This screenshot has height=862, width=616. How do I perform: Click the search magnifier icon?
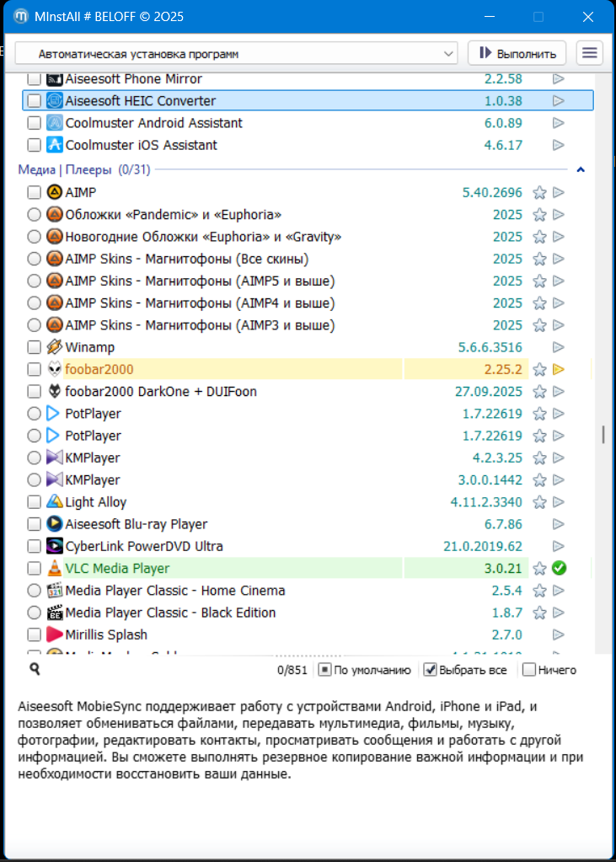(x=35, y=669)
